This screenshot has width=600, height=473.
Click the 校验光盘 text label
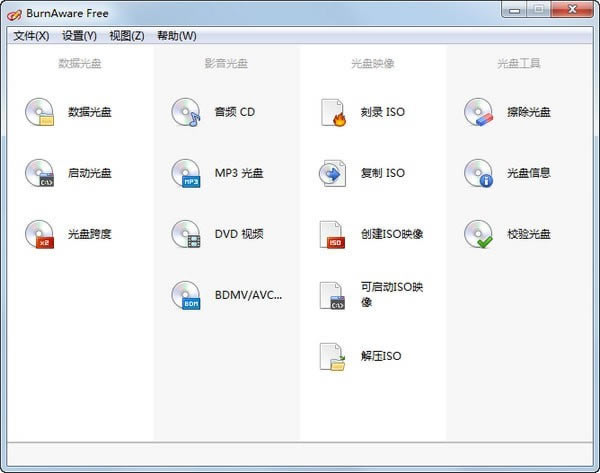[x=529, y=234]
